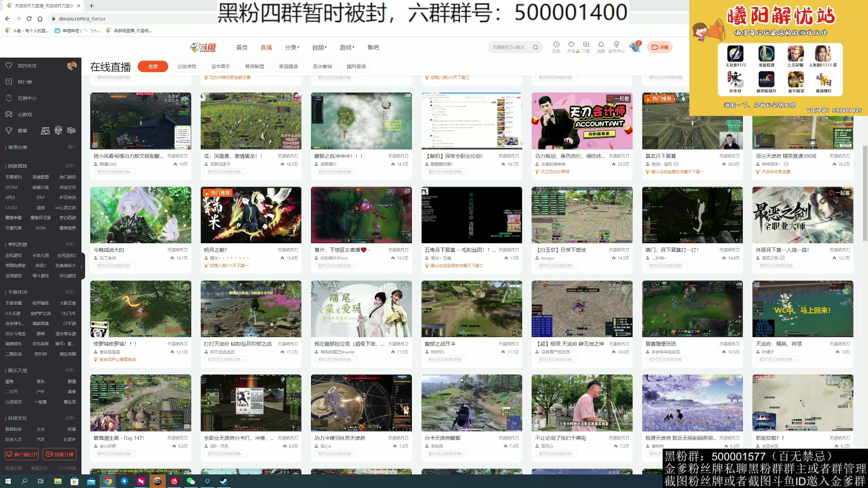Enter 云游戏 cloud gaming gamepad icon
Image resolution: width=868 pixels, height=488 pixels.
(8, 114)
